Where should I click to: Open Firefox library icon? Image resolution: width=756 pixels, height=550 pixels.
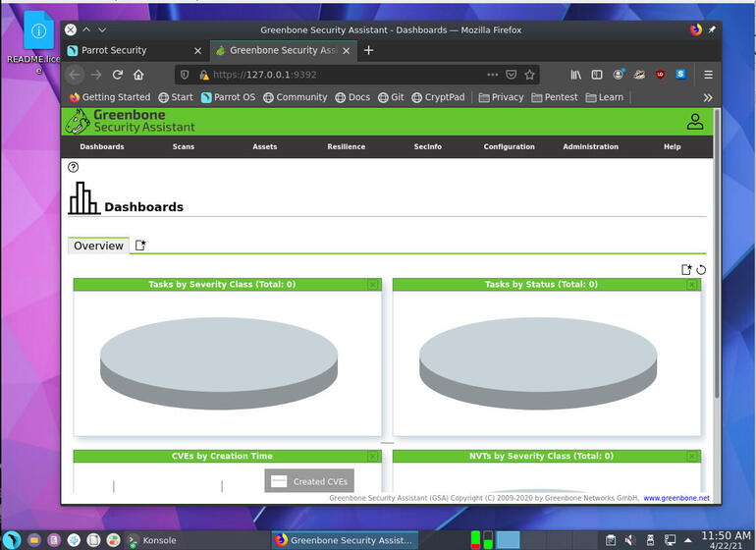coord(576,75)
